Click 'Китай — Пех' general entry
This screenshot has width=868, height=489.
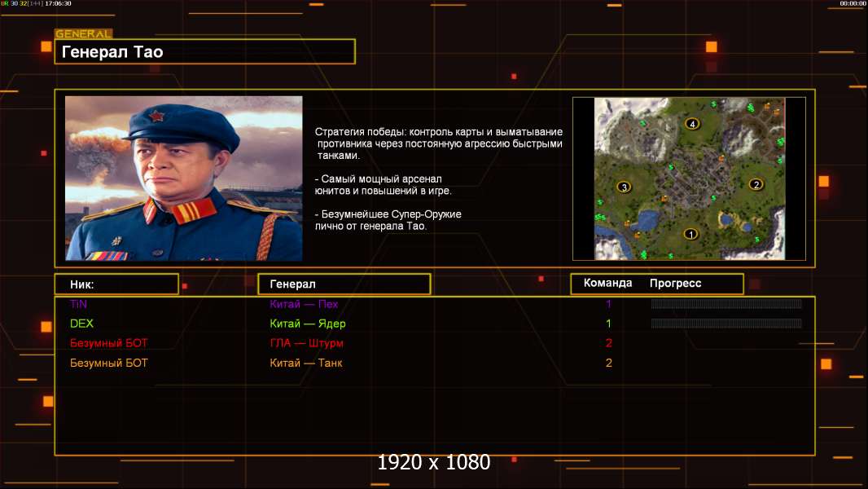[304, 304]
